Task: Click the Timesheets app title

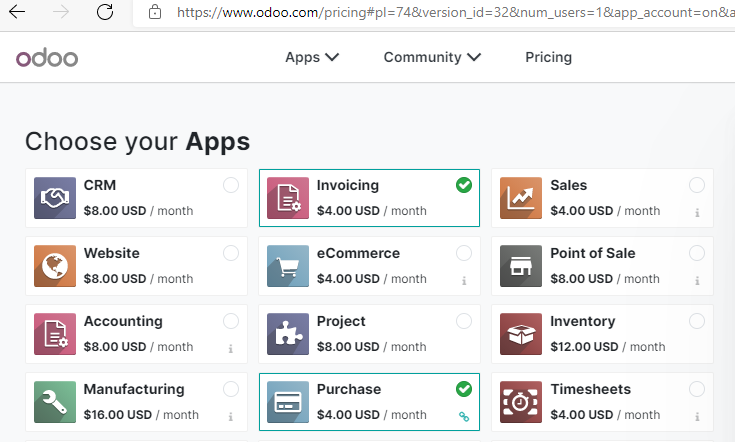Action: (591, 389)
